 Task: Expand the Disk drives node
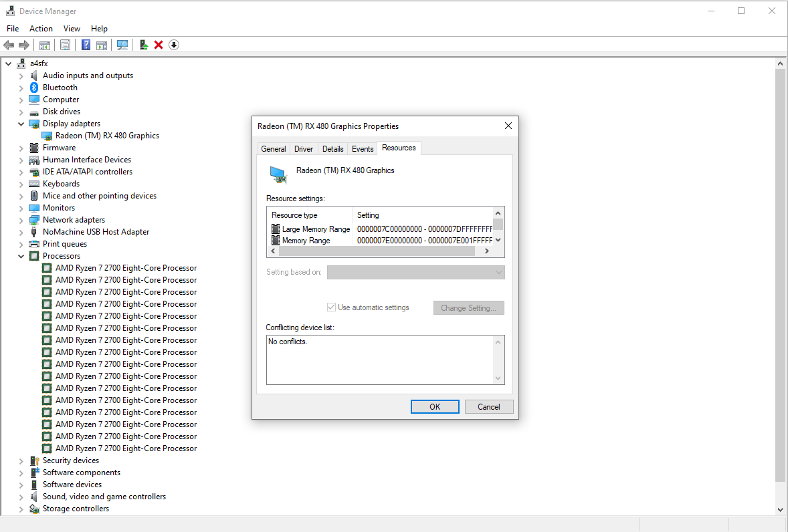tap(21, 112)
